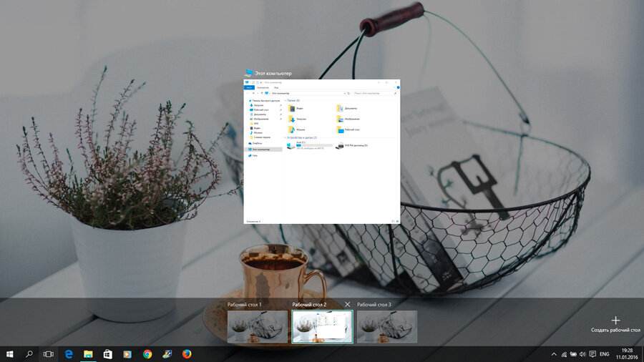Screen dimensions: 644x362
Task: Open File Explorer from taskbar
Action: (x=88, y=354)
